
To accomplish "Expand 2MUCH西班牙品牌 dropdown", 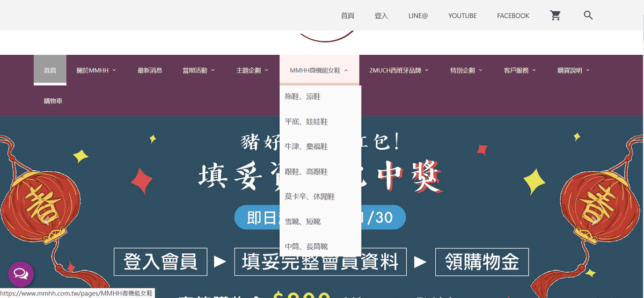I will [x=399, y=70].
